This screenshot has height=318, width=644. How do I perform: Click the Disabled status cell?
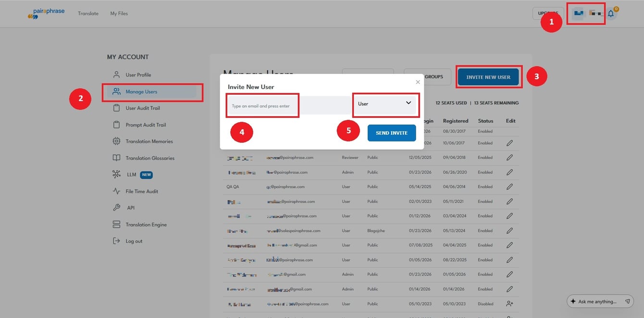[x=485, y=304]
